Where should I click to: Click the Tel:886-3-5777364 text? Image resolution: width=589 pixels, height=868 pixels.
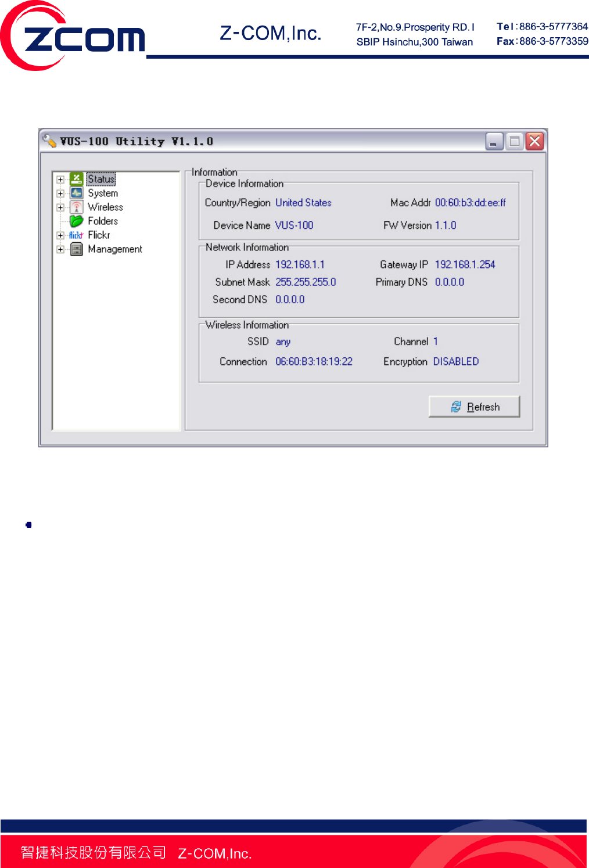click(x=542, y=27)
